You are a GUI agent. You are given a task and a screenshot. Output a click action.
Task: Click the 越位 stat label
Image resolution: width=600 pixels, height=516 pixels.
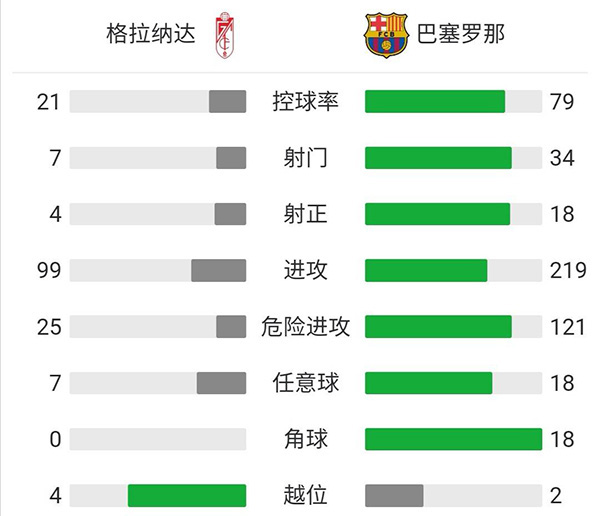point(305,494)
